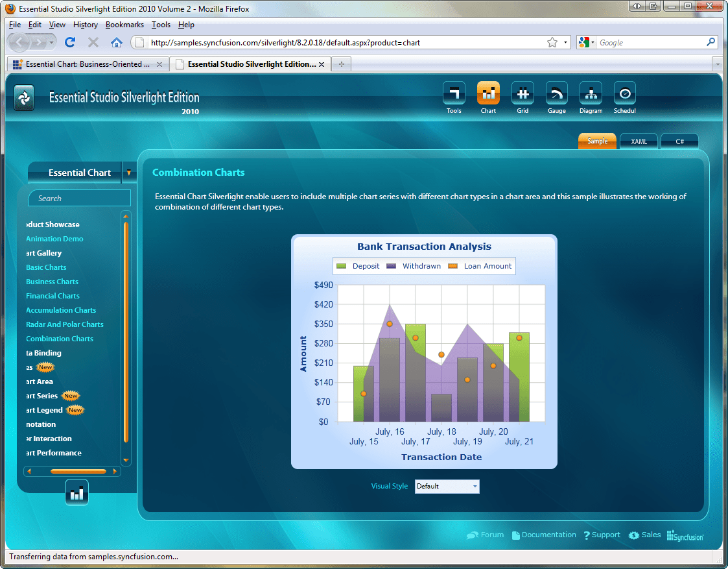
Task: Click the Syncfusion logo in the header
Action: [24, 96]
